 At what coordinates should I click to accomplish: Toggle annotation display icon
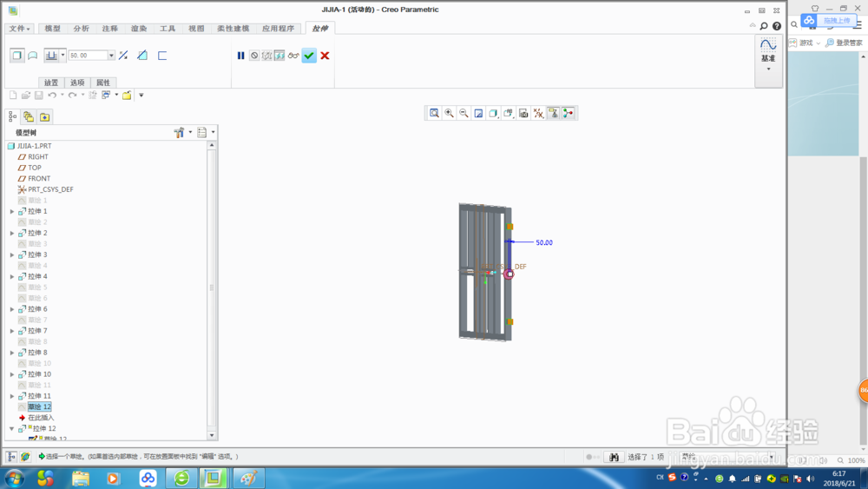(553, 113)
